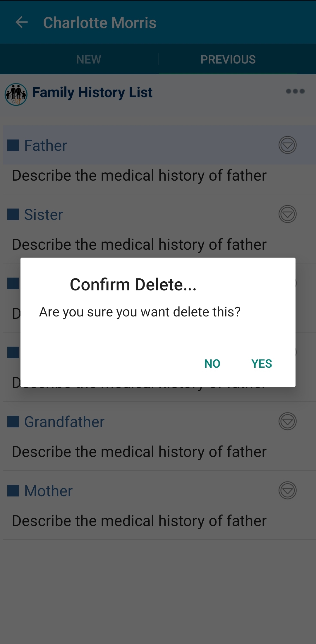Click the Father medical history description
The image size is (316, 644).
(x=139, y=176)
